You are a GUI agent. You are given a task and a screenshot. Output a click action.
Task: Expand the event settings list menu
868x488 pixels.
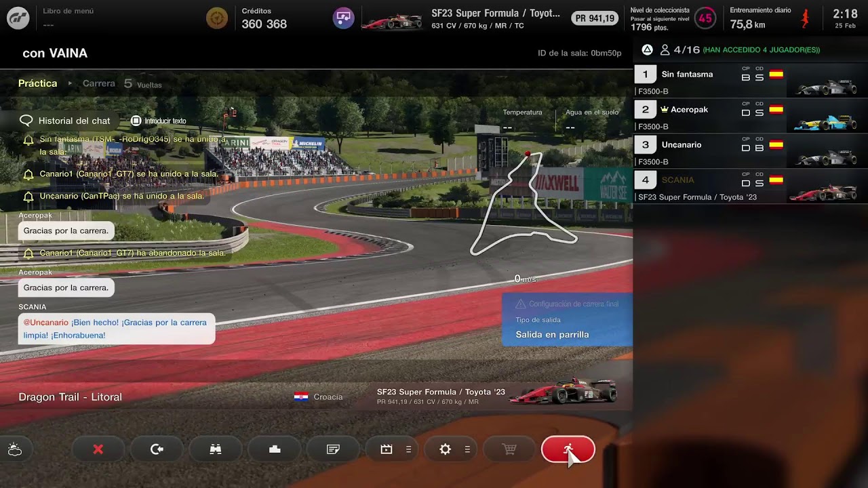pyautogui.click(x=408, y=449)
